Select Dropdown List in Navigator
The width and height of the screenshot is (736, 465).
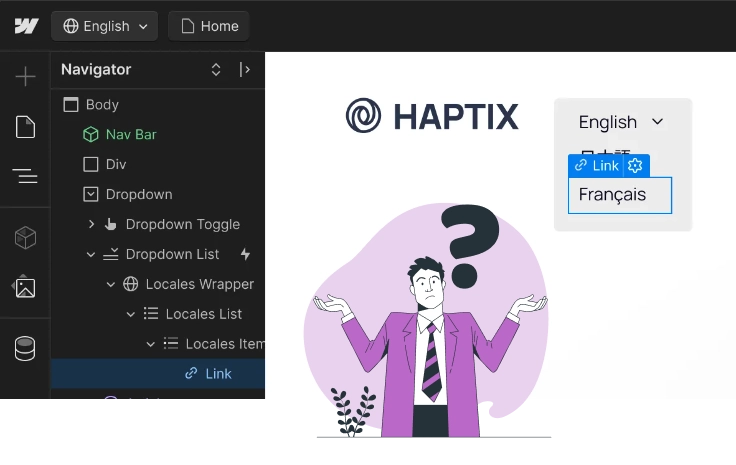tap(172, 254)
